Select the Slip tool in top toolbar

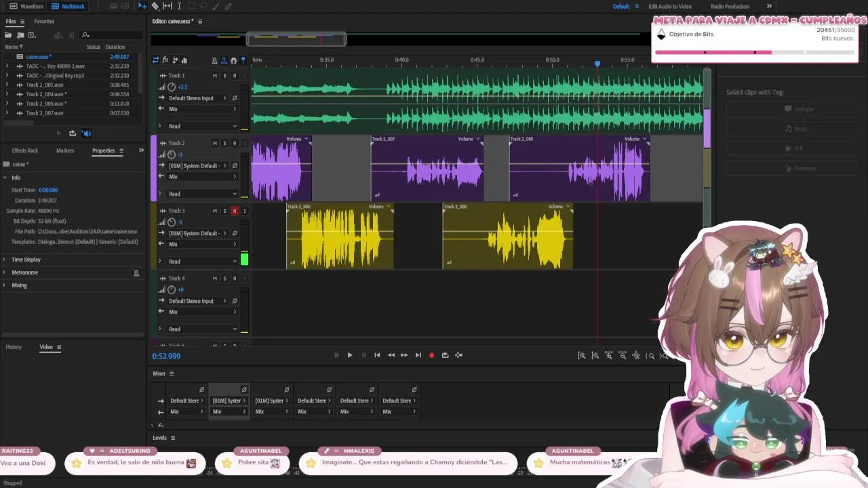pos(167,6)
